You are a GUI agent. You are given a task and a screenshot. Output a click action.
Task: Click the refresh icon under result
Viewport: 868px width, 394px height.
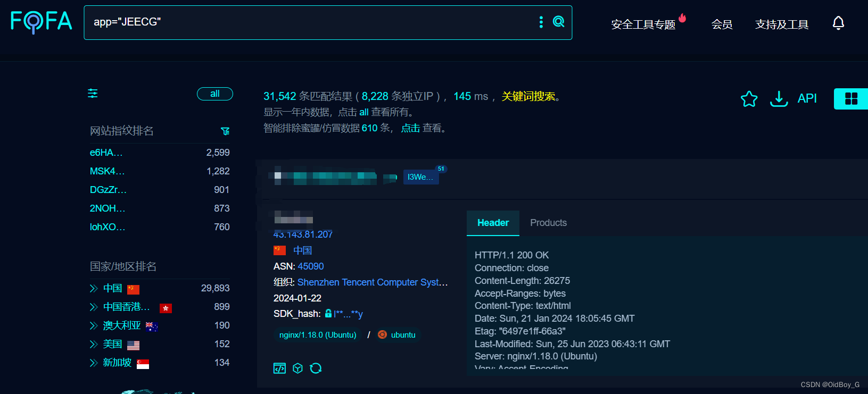coord(316,368)
